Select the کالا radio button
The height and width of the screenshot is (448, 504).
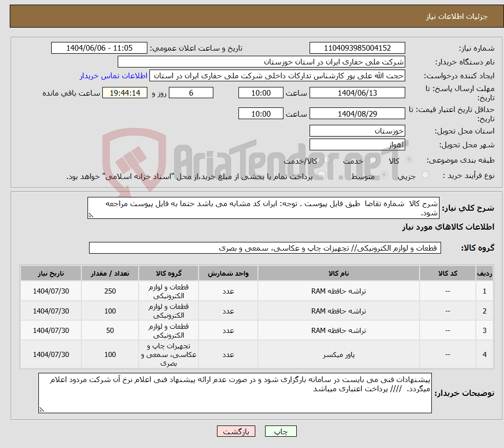coord(409,159)
